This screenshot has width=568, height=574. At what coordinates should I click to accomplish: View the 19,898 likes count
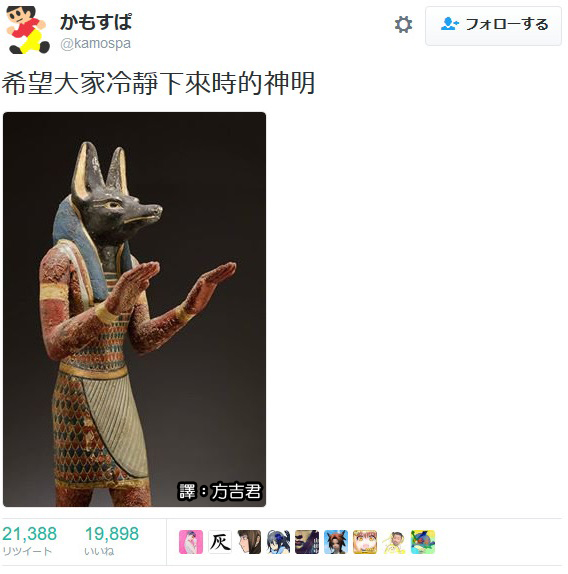coord(112,534)
